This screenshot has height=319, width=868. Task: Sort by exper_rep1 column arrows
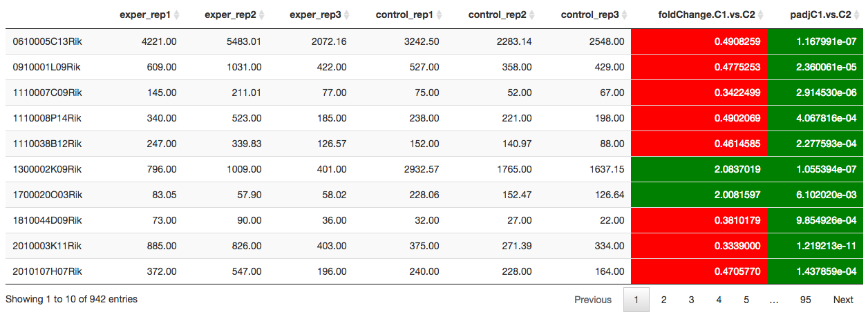tap(177, 15)
